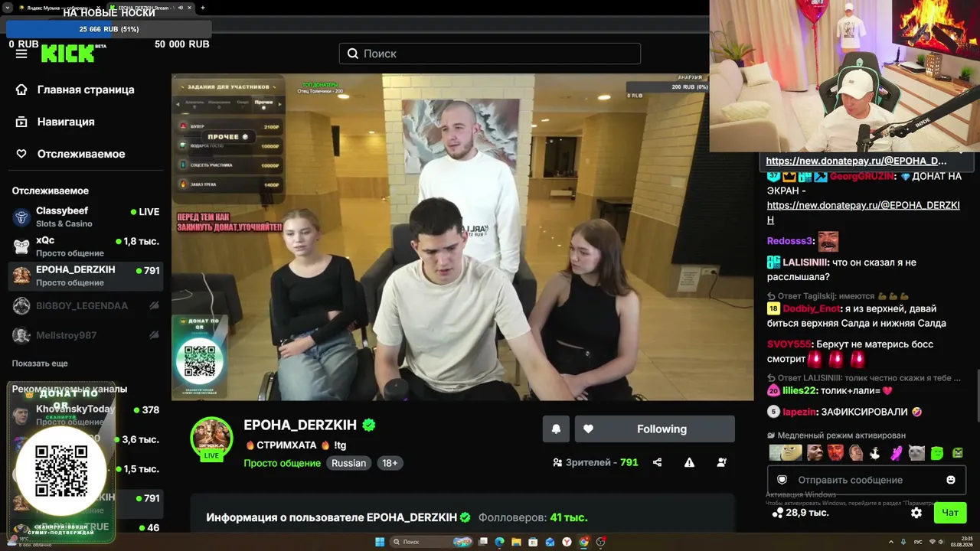Screen dimensions: 980x551
Task: Open Microsoft Edge from taskbar
Action: (499, 542)
